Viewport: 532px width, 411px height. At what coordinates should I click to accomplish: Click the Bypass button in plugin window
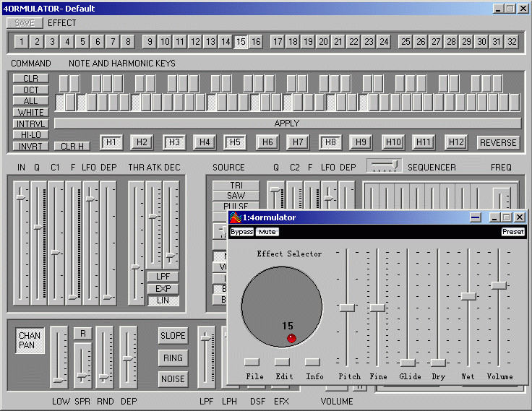click(x=242, y=232)
